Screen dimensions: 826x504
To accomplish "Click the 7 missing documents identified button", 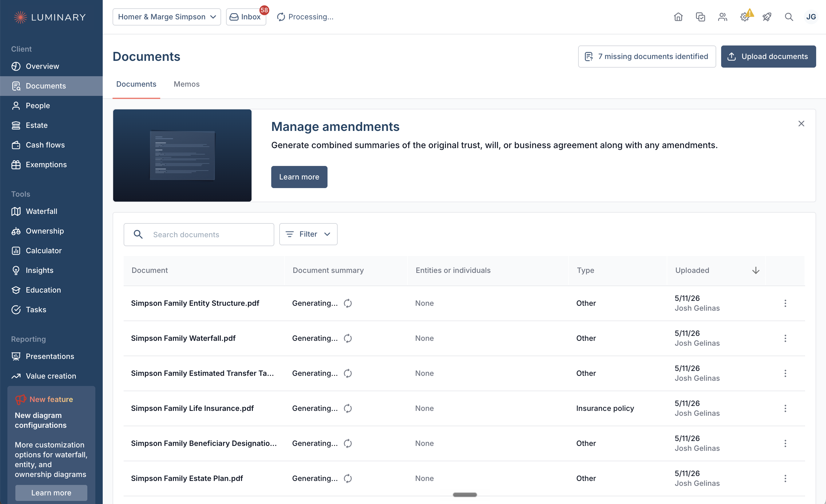I will [x=647, y=57].
